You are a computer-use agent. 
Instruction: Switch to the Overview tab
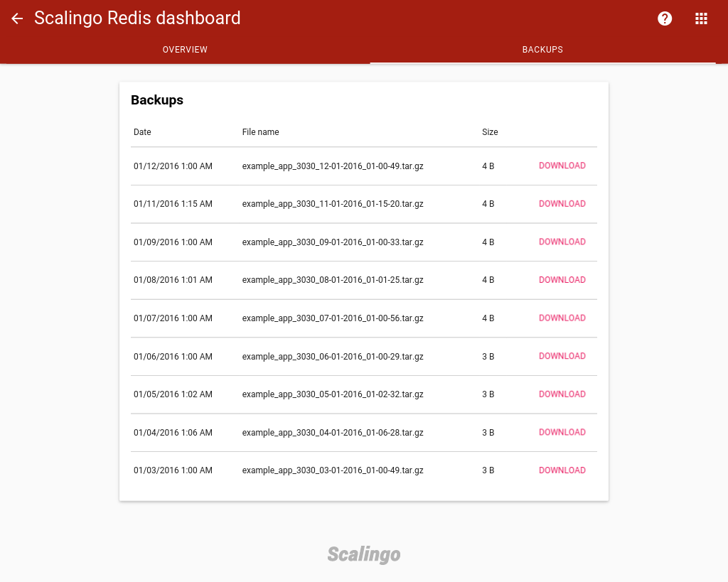click(185, 50)
